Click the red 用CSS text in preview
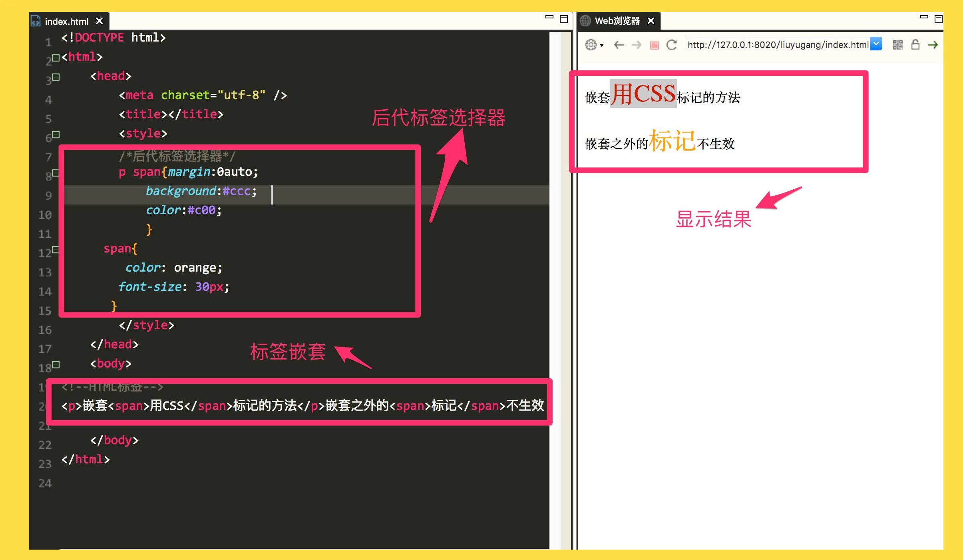 (x=643, y=94)
